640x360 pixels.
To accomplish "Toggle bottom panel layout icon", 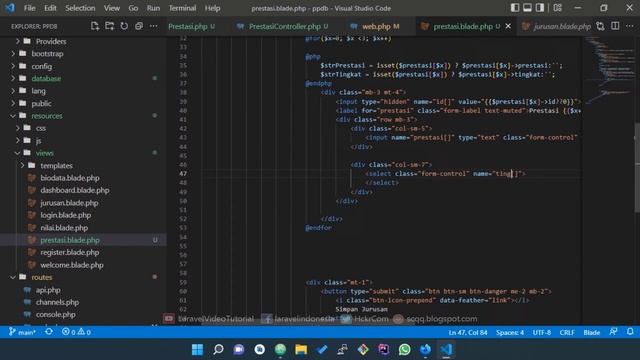I will click(527, 8).
